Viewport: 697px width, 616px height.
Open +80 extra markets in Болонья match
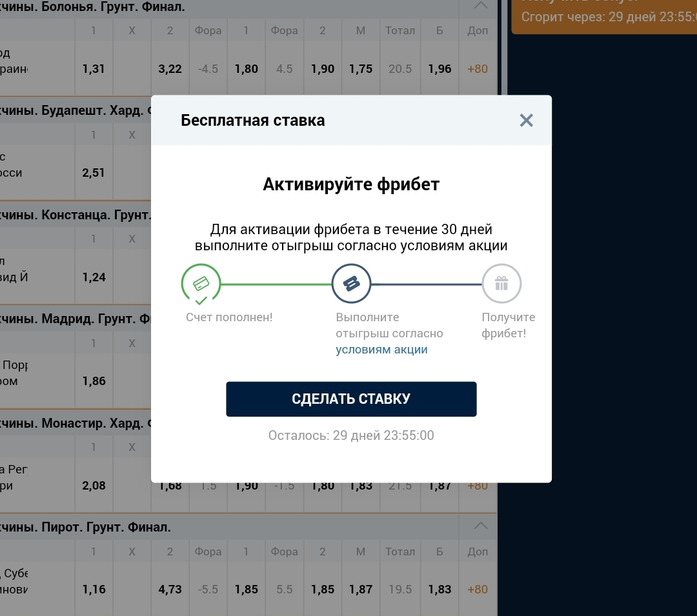click(478, 69)
